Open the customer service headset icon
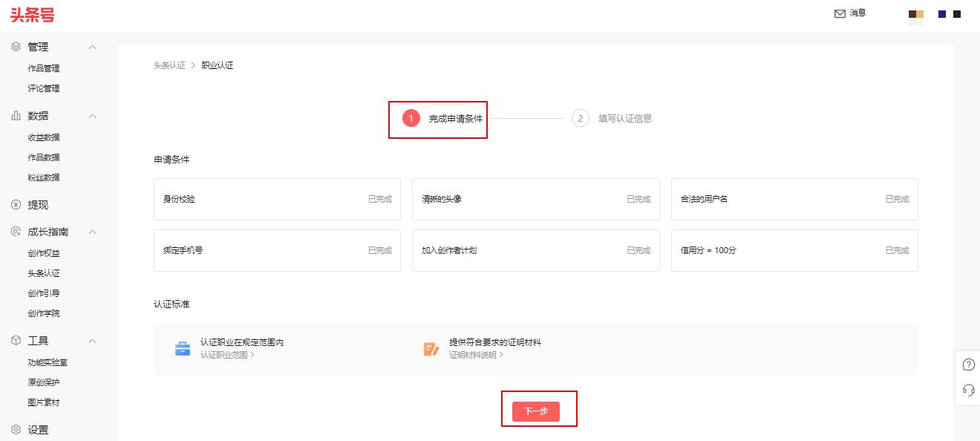This screenshot has width=980, height=441. point(967,389)
